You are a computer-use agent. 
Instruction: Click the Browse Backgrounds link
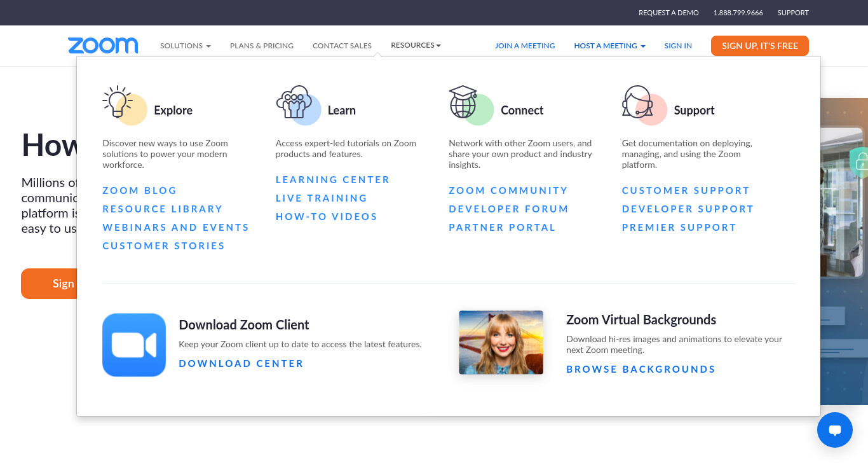click(641, 370)
